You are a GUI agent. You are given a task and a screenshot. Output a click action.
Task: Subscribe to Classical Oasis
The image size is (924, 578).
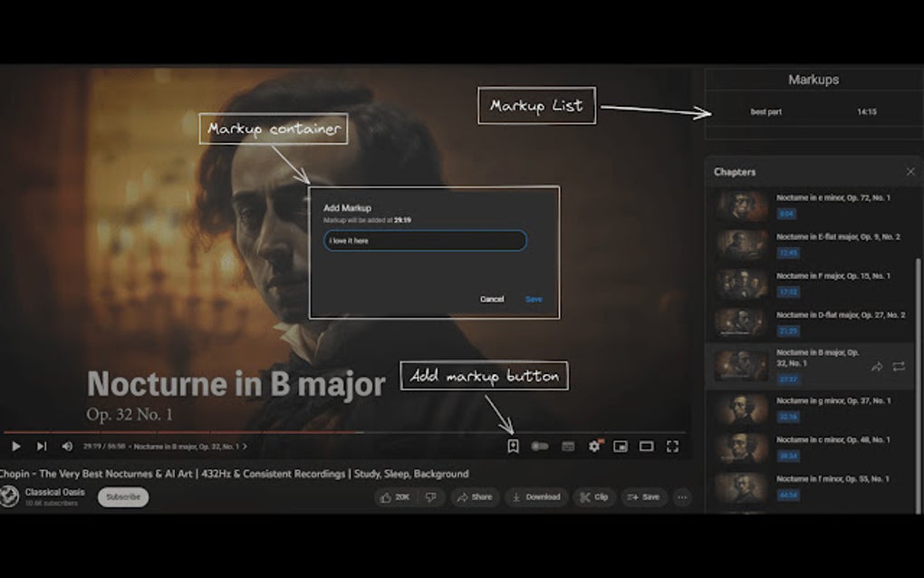tap(123, 496)
